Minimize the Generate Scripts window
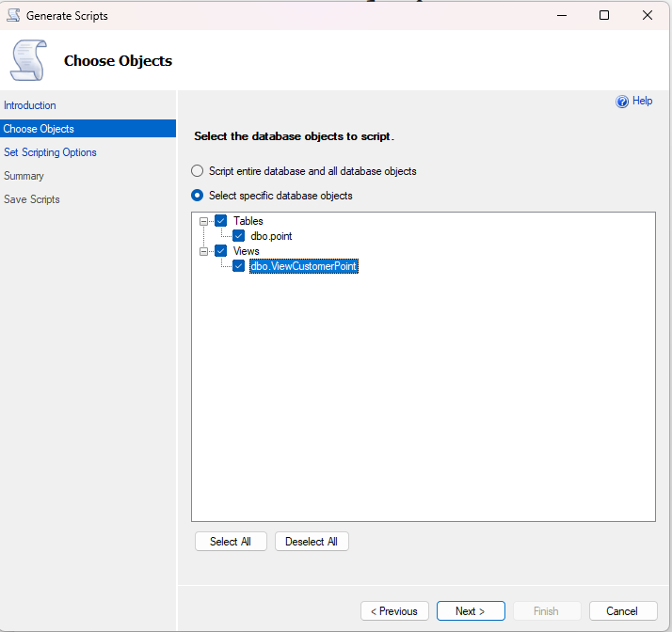This screenshot has height=632, width=672. (x=562, y=15)
